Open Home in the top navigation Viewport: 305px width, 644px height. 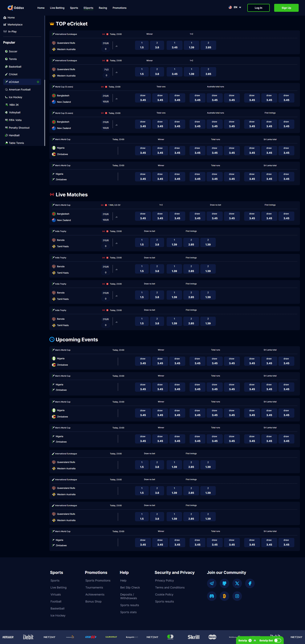click(41, 8)
